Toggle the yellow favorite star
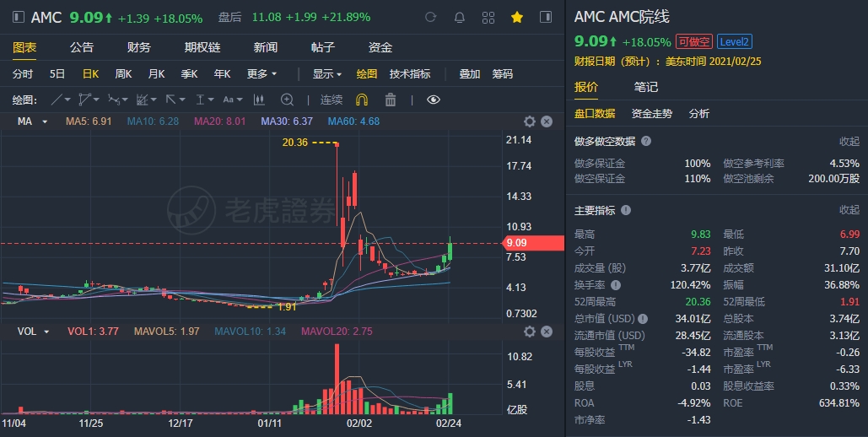 pyautogui.click(x=517, y=17)
